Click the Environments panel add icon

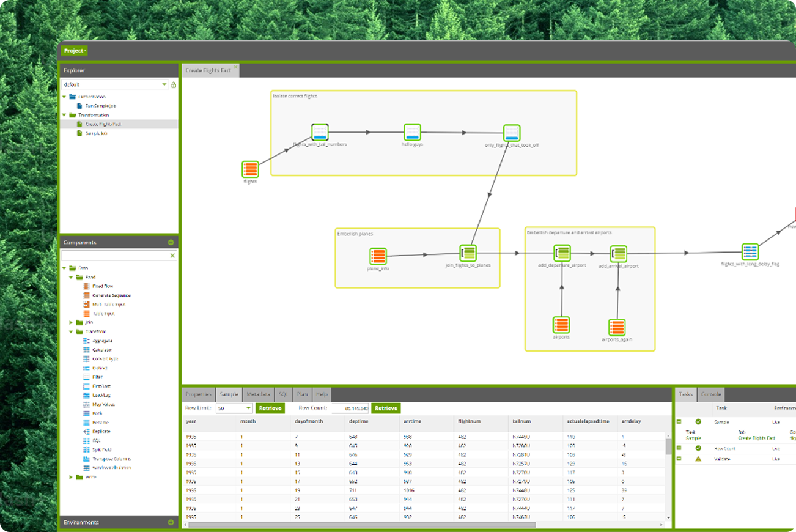pos(171,522)
